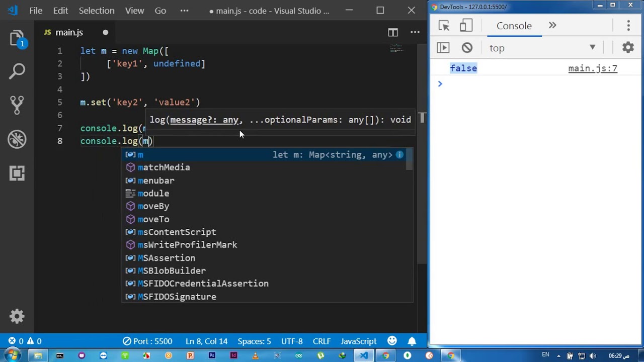Open the main.js:7 source link
Screen dimensions: 644x362
[593, 68]
